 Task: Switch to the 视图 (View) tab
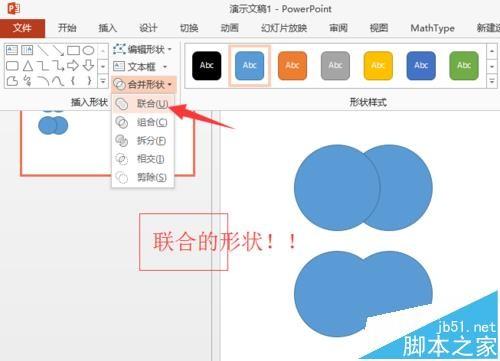click(x=379, y=28)
